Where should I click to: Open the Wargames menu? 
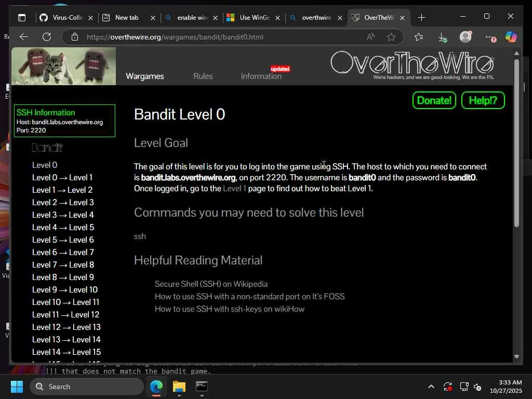click(145, 76)
